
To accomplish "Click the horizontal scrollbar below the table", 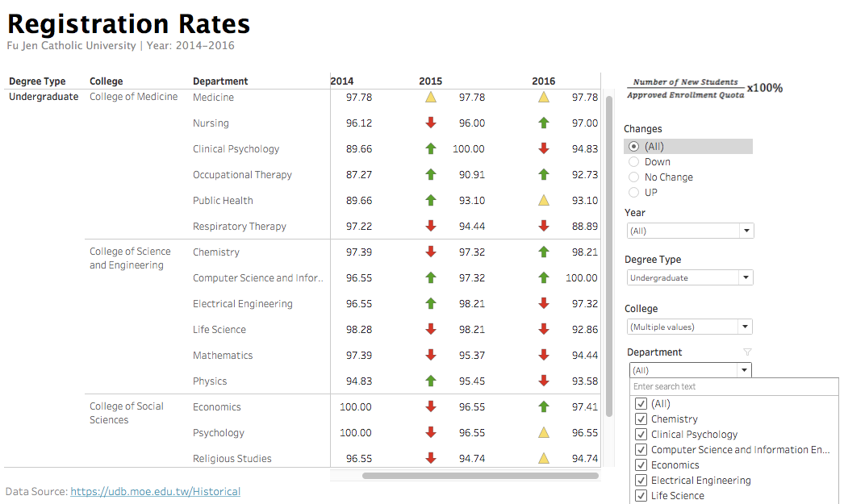I will click(x=480, y=476).
